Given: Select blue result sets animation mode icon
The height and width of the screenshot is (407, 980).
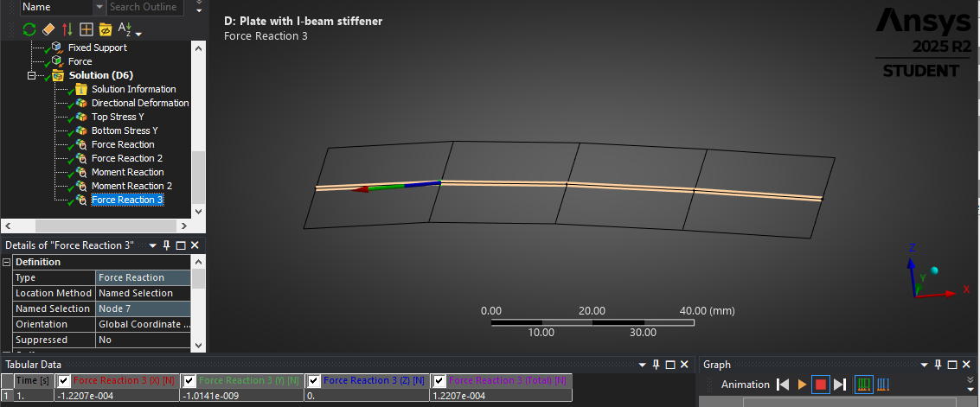Looking at the screenshot, I should (x=884, y=385).
